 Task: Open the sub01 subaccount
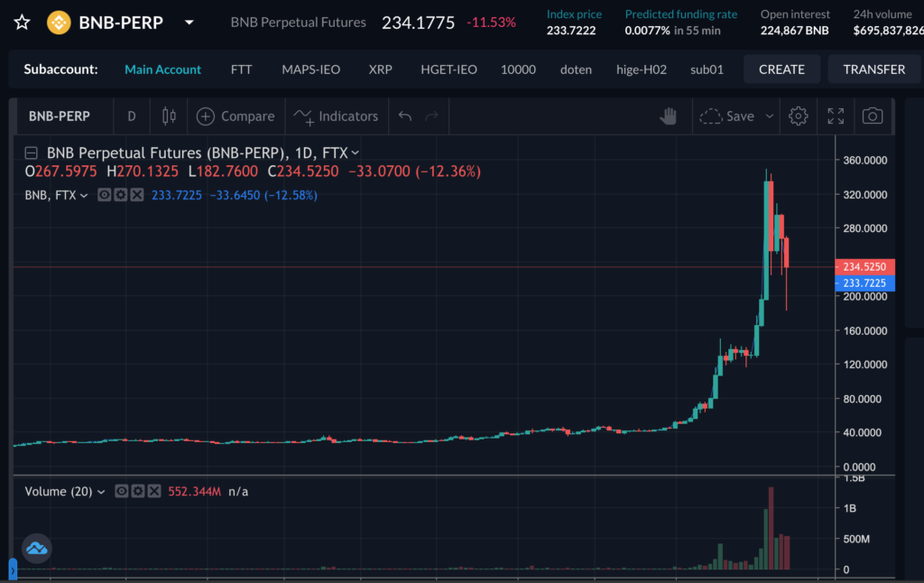pos(707,69)
